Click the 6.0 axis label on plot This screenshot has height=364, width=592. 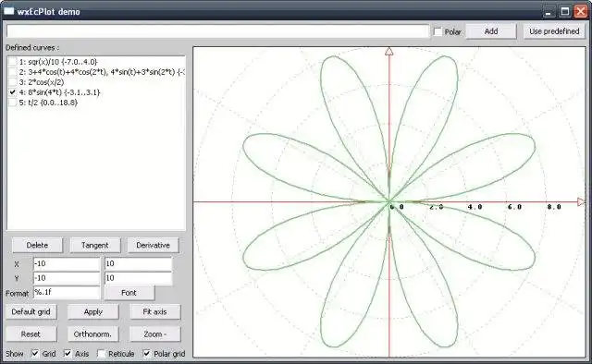coord(514,207)
